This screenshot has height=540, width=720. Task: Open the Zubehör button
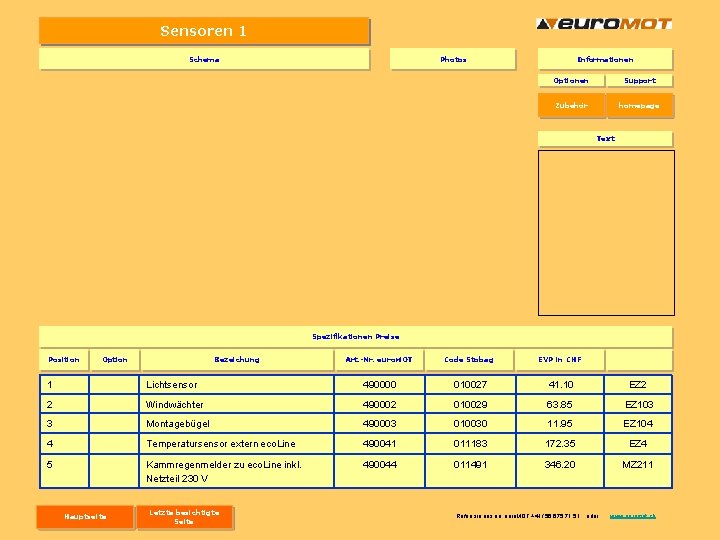click(571, 106)
